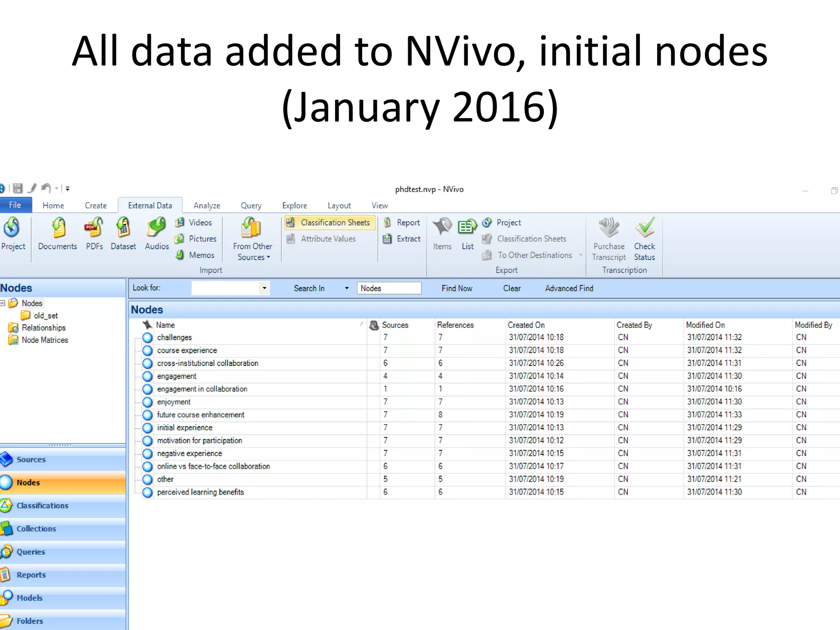Select cross-institutional collaboration node
Screen dimensions: 840x630
click(208, 363)
